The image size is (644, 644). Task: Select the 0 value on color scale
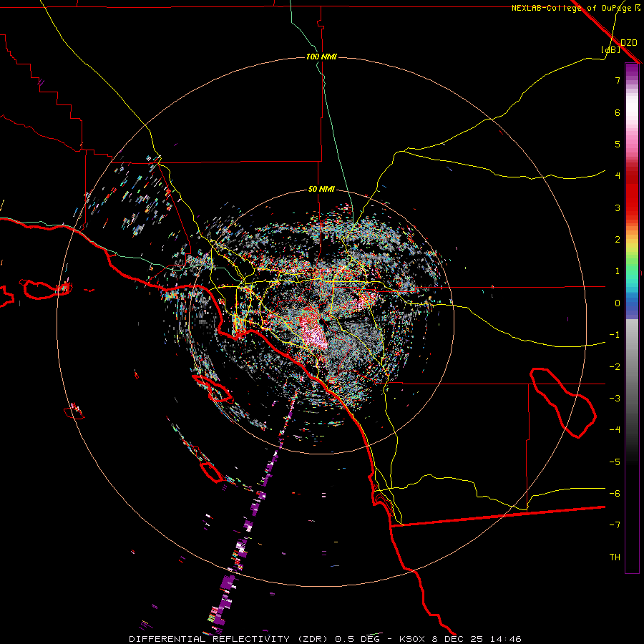(618, 303)
